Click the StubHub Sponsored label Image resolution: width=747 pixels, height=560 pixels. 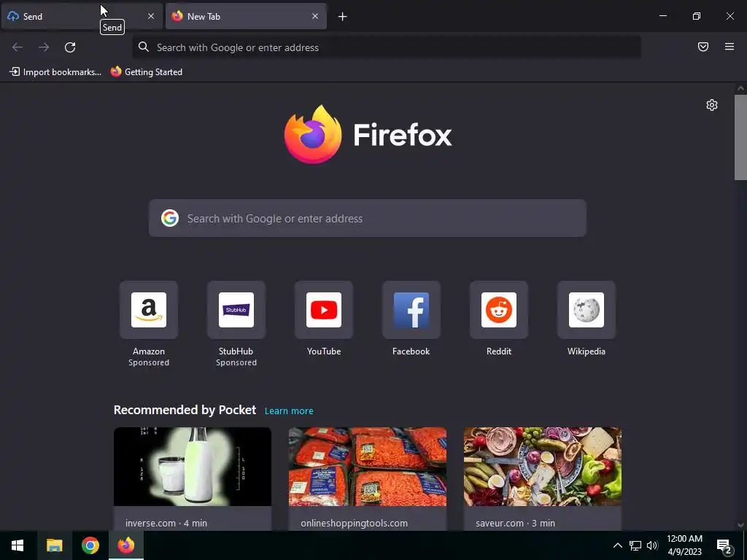(236, 362)
